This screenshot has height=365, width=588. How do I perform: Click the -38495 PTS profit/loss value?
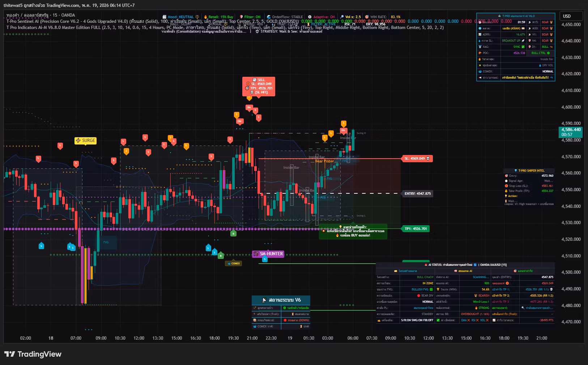546,320
